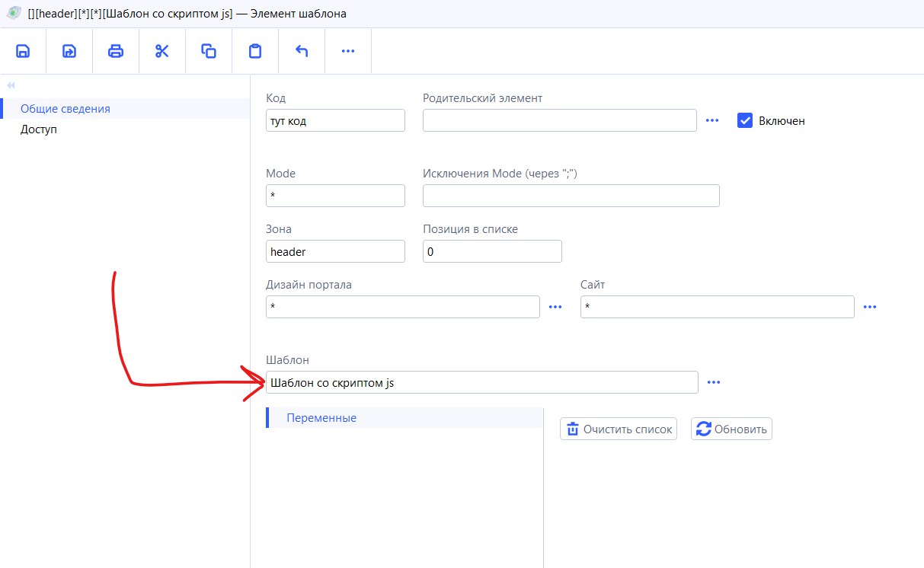Open the Шаблон selector ellipsis
924x568 pixels.
(713, 382)
